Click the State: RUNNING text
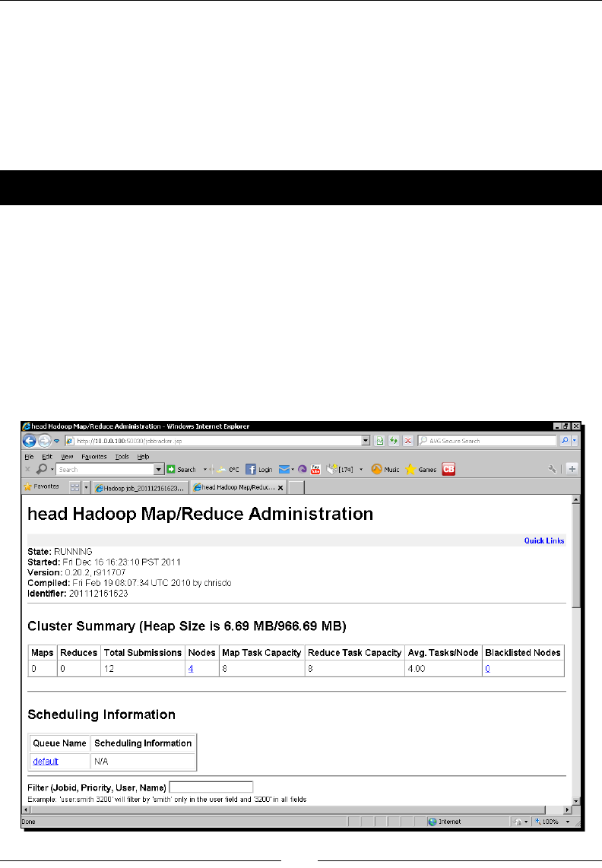602x868 pixels. coord(60,551)
